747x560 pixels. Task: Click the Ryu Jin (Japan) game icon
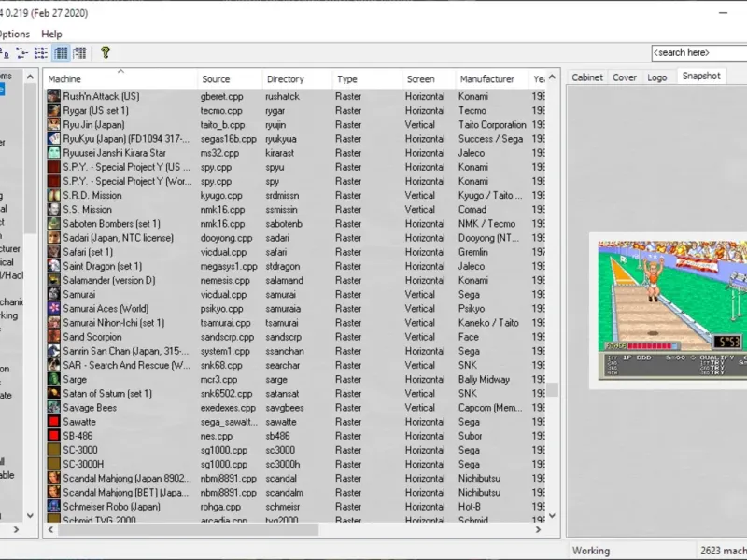click(x=54, y=125)
